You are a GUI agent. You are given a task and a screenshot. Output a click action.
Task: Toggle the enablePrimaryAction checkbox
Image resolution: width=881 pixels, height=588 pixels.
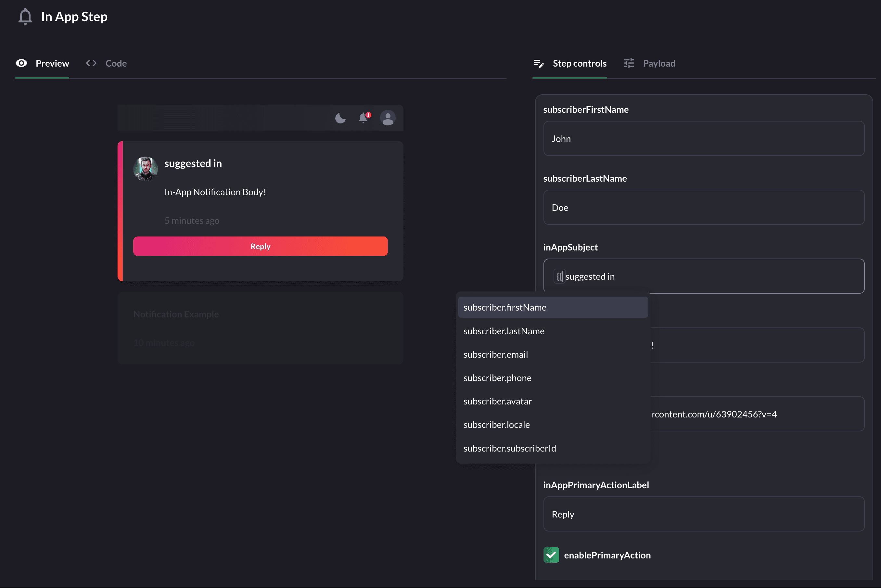(x=551, y=555)
